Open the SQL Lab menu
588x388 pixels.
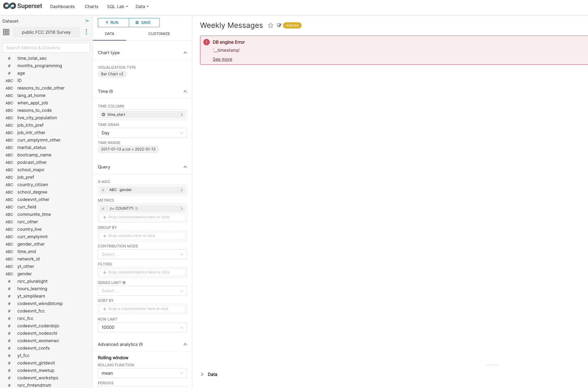click(x=117, y=7)
